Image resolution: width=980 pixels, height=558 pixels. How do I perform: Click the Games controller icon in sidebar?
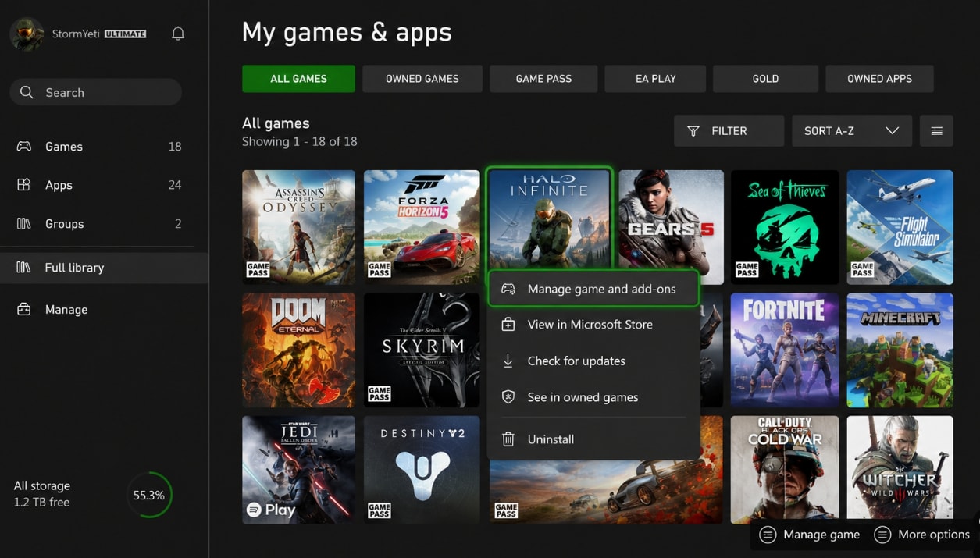(24, 147)
